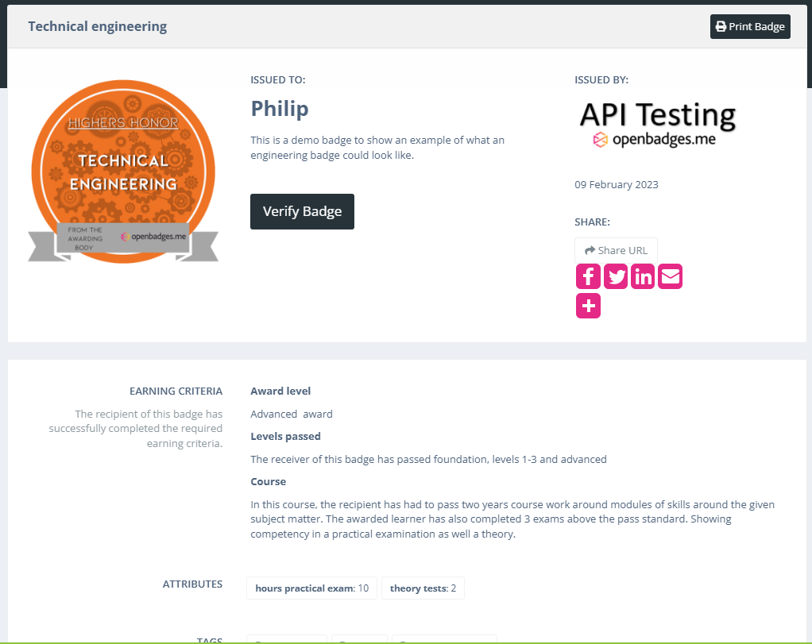This screenshot has height=644, width=812.
Task: Share the badge via email icon
Action: point(671,276)
